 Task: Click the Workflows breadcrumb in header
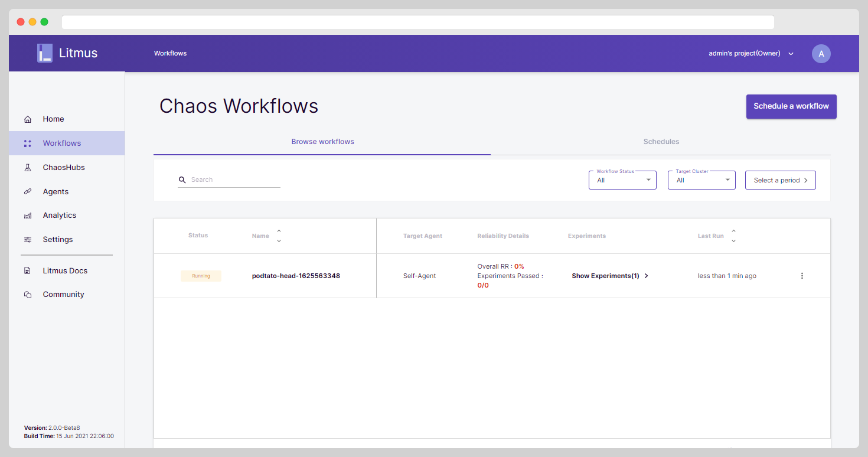pyautogui.click(x=170, y=53)
